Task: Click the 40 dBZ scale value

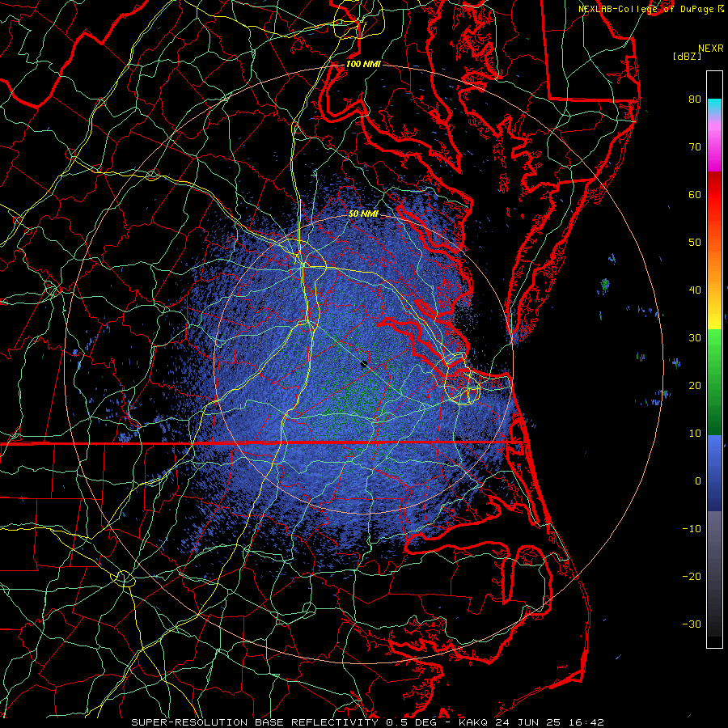Action: (x=695, y=290)
